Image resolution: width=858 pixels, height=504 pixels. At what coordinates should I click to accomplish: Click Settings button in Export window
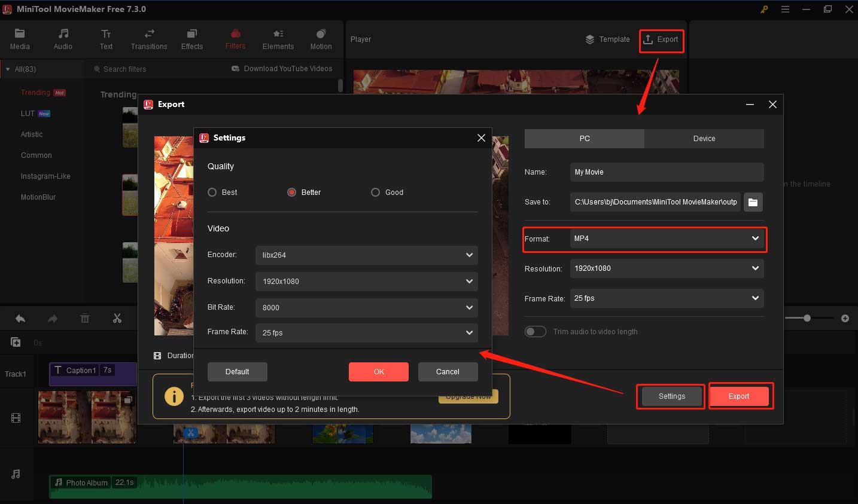point(672,396)
